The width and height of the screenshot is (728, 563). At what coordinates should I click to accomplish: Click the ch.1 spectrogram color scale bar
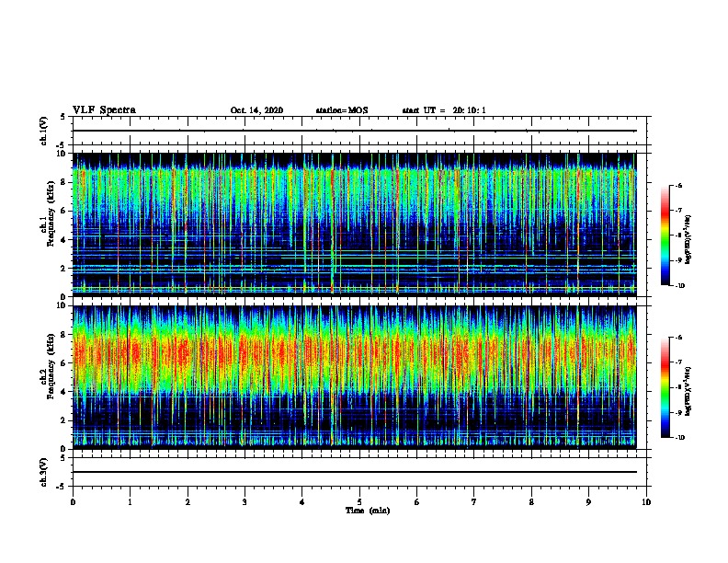[665, 236]
